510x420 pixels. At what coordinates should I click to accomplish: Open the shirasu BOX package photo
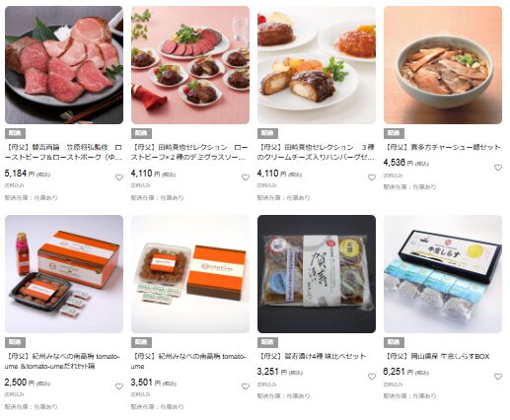[x=443, y=274]
